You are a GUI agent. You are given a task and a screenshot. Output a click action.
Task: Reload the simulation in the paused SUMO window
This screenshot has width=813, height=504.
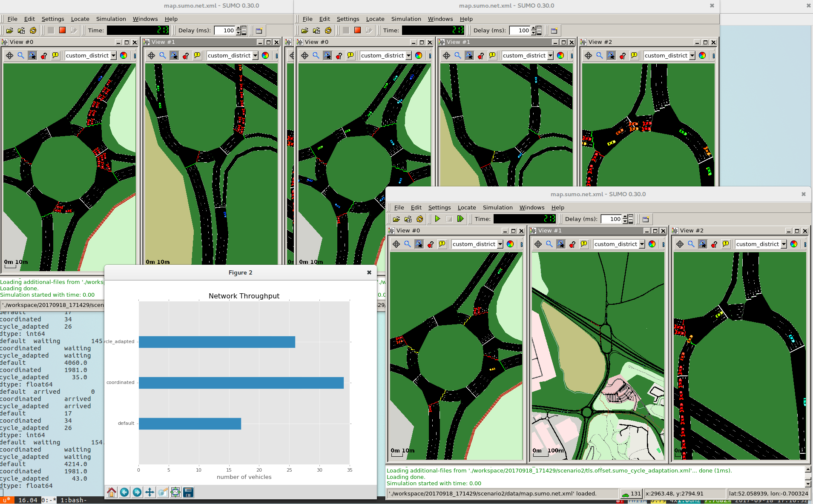point(419,219)
